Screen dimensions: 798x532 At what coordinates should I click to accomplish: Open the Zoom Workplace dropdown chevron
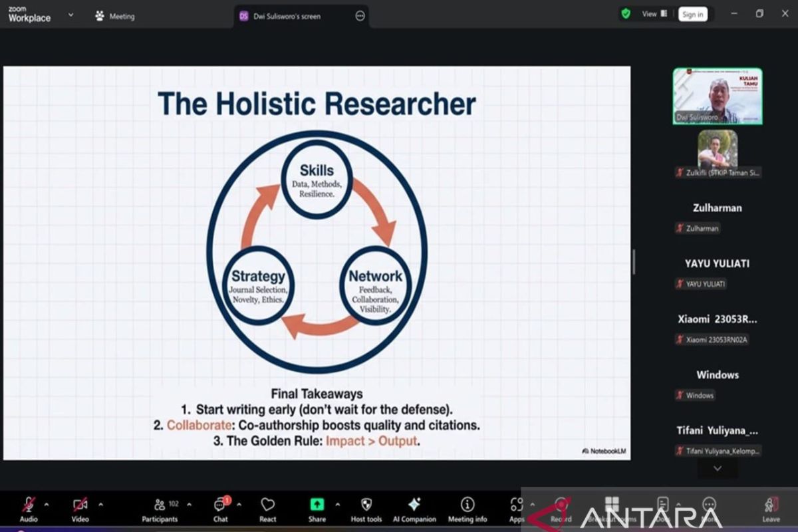(71, 15)
